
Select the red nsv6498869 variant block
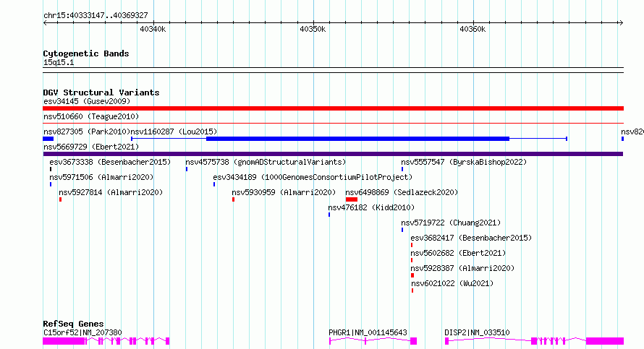coord(352,199)
